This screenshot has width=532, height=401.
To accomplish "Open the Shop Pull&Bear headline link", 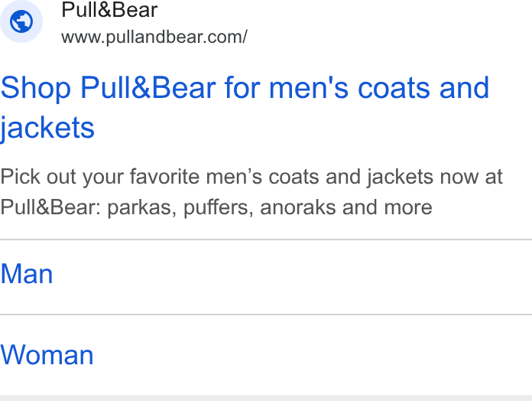I will pos(245,108).
